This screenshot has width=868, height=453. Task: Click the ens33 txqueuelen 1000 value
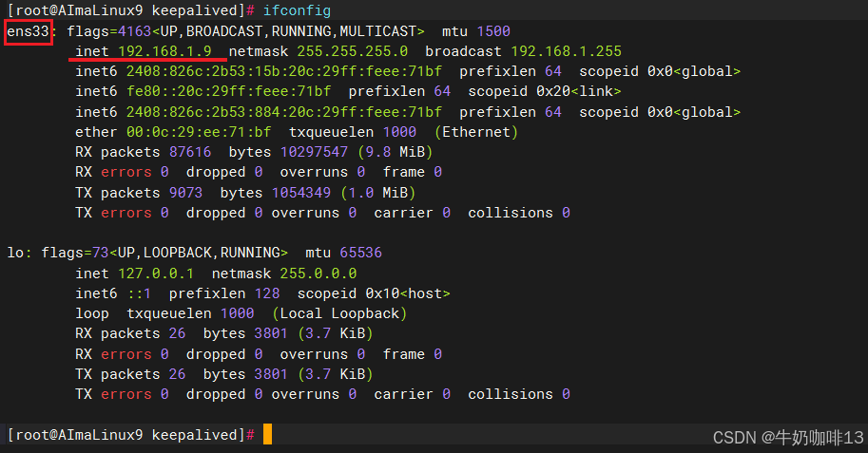click(x=399, y=132)
